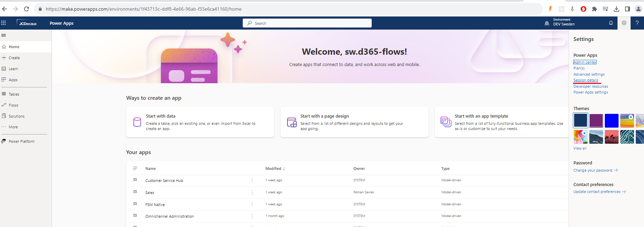Sort apps by Modified column

(x=275, y=169)
